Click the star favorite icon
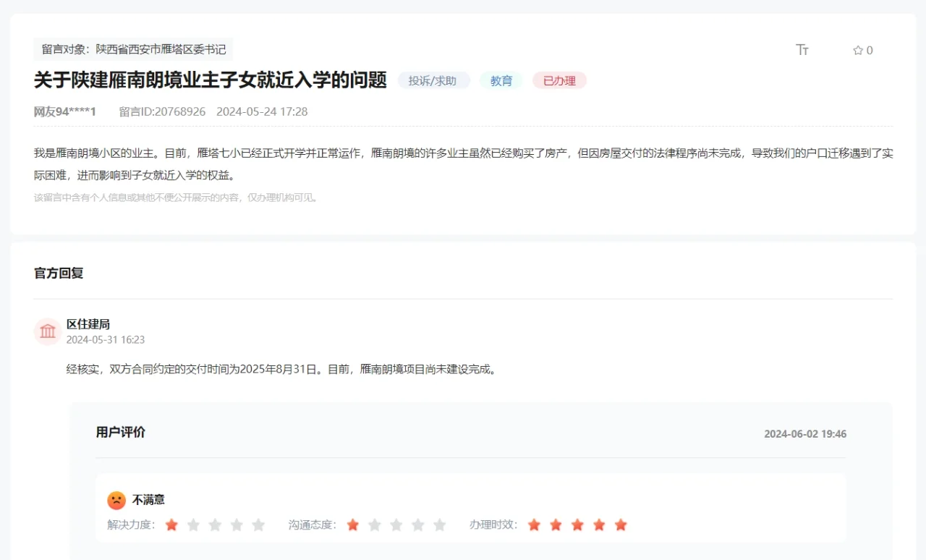This screenshot has width=926, height=560. pyautogui.click(x=858, y=50)
